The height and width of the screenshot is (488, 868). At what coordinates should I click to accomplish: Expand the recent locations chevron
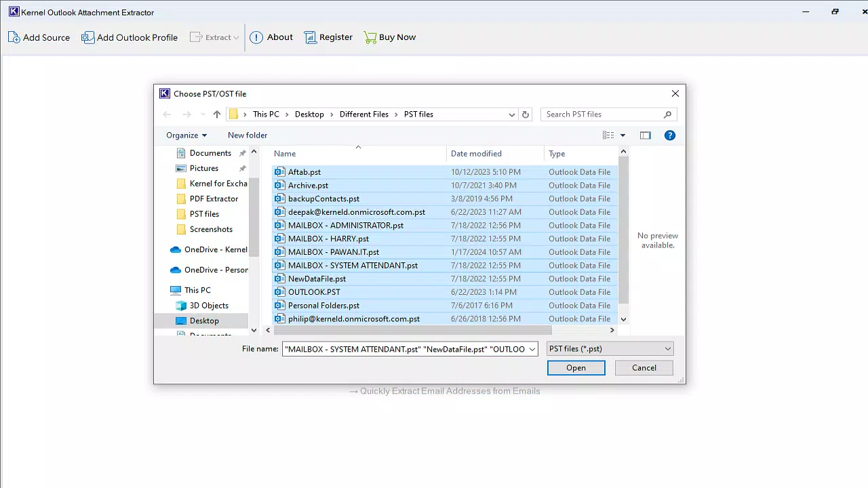tap(203, 115)
